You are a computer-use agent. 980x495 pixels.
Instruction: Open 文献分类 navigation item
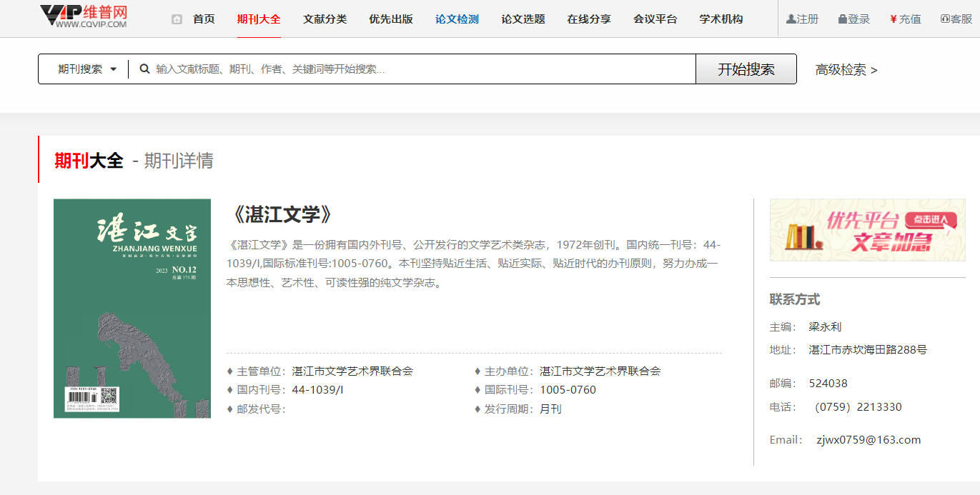click(x=325, y=19)
